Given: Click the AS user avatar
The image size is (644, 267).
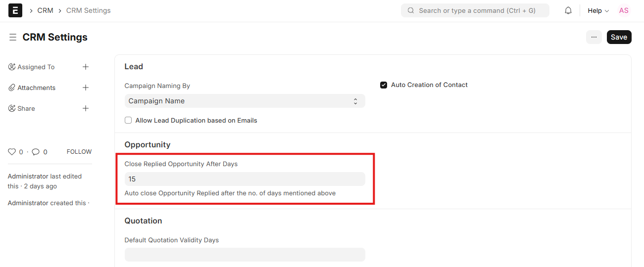Looking at the screenshot, I should [624, 10].
